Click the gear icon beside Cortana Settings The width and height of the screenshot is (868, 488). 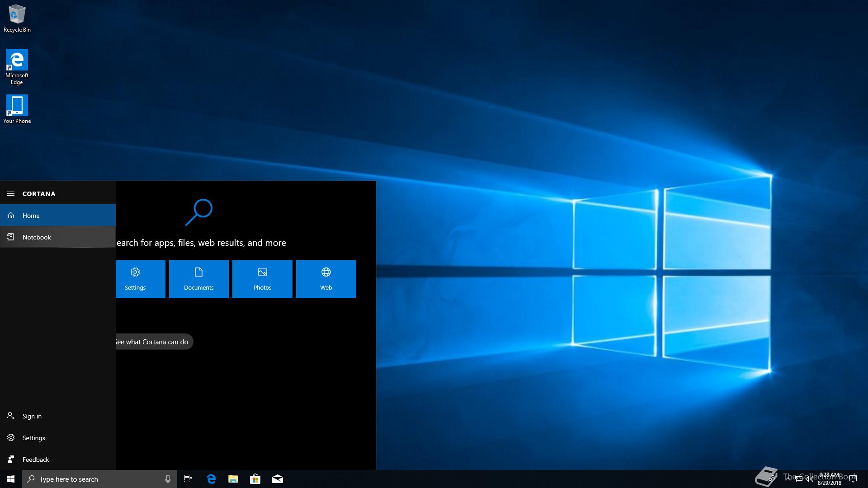coord(11,438)
